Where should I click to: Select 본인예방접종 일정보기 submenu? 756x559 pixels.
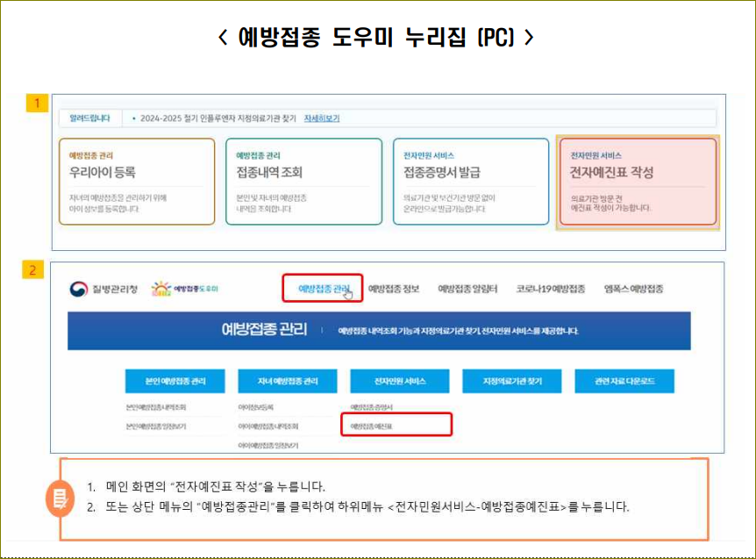tap(156, 426)
